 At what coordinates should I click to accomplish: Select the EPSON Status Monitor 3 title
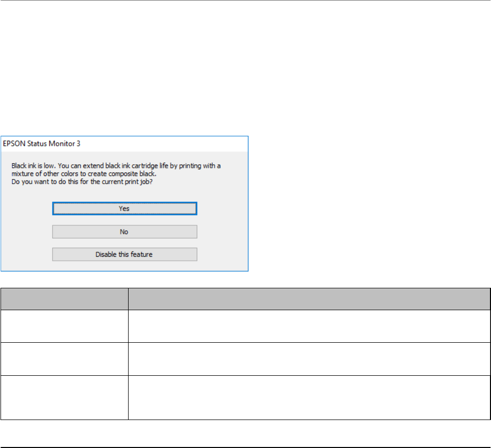(42, 144)
